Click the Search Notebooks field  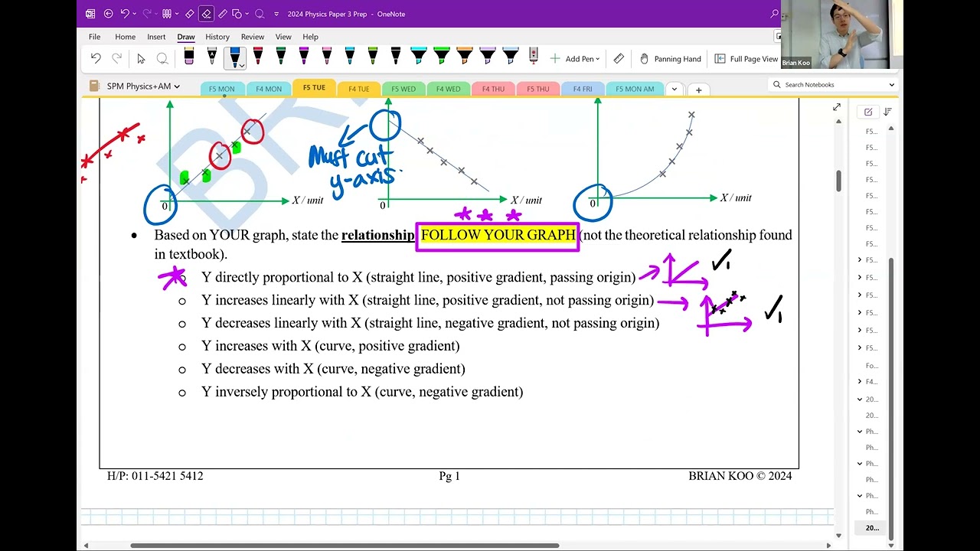(831, 85)
